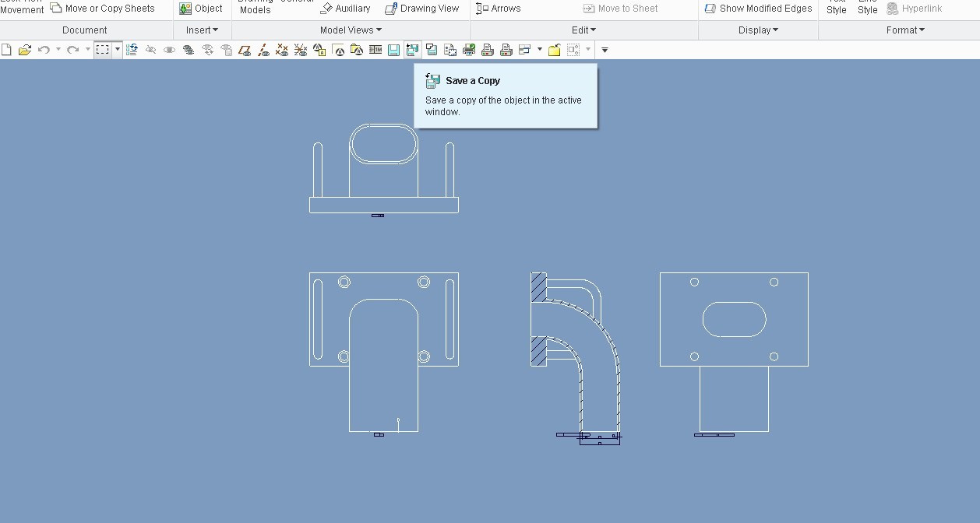Expand the windows list dropdown arrow
Viewport: 980px width, 523px height.
click(540, 50)
